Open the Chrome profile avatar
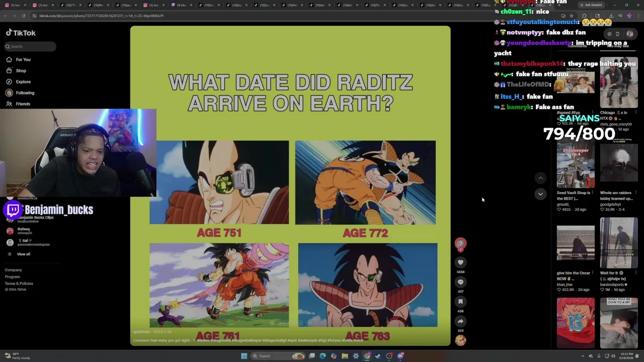The width and height of the screenshot is (644, 362). 629,16
